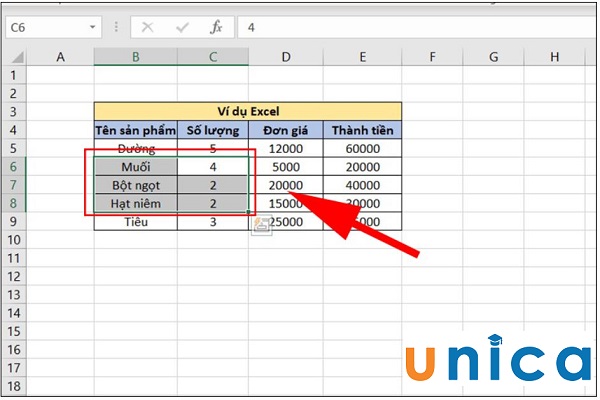The image size is (600, 400).
Task: Select row 6 header
Action: [x=14, y=167]
